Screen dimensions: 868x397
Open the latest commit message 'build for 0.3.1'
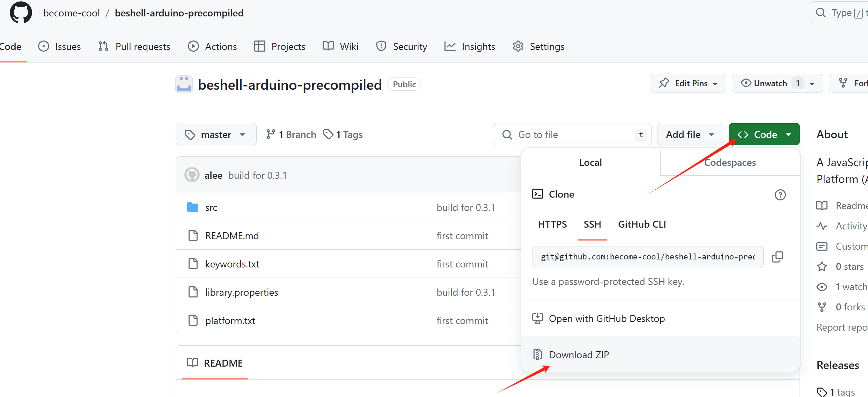click(x=257, y=175)
